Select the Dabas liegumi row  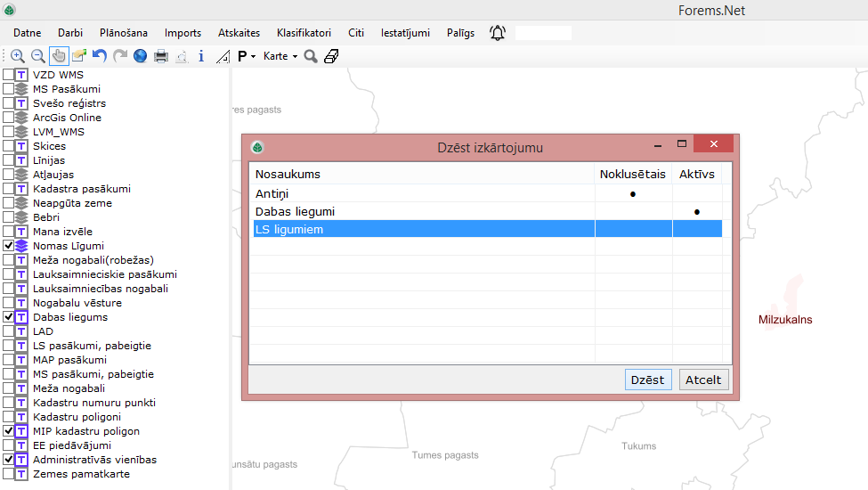click(x=295, y=211)
